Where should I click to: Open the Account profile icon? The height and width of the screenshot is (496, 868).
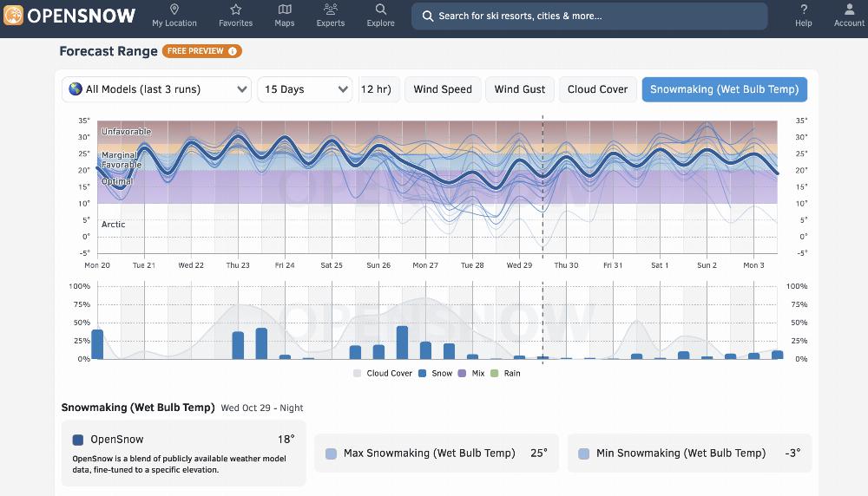(x=849, y=10)
